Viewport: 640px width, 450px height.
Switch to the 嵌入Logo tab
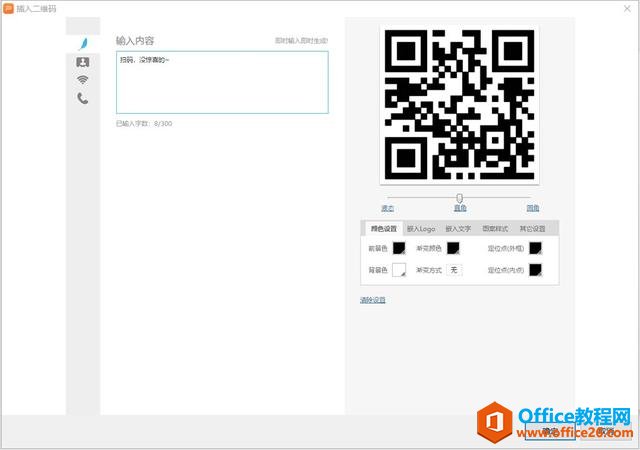point(421,229)
